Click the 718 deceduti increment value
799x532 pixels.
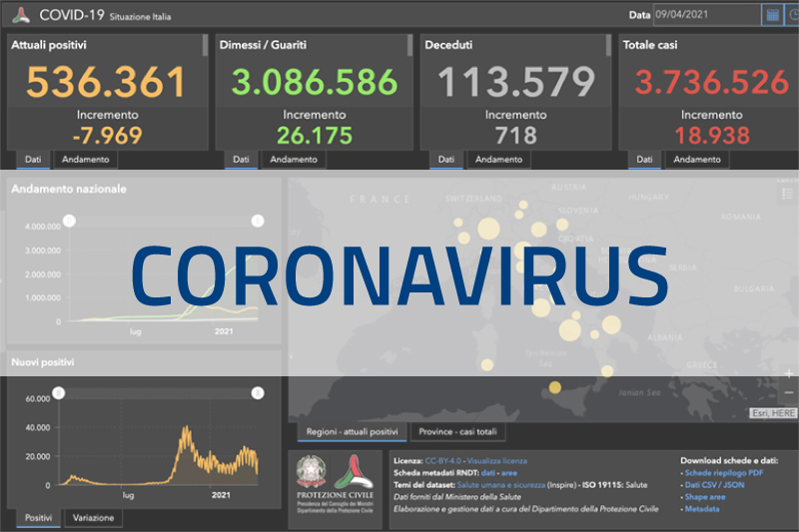pos(515,136)
